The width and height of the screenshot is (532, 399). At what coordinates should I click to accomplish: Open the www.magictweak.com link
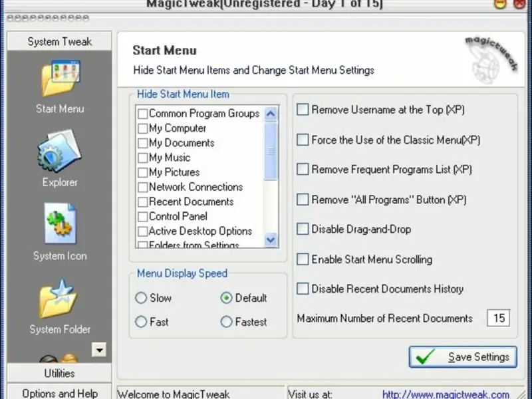[x=446, y=394]
